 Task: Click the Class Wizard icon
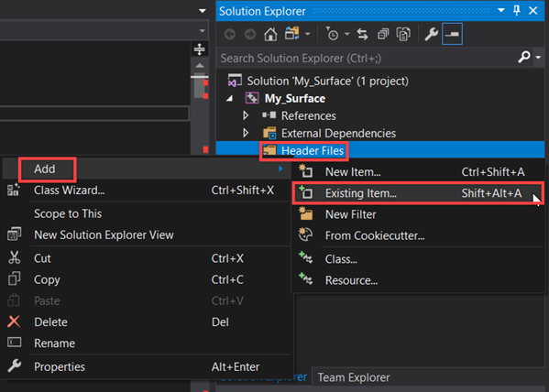(x=14, y=191)
